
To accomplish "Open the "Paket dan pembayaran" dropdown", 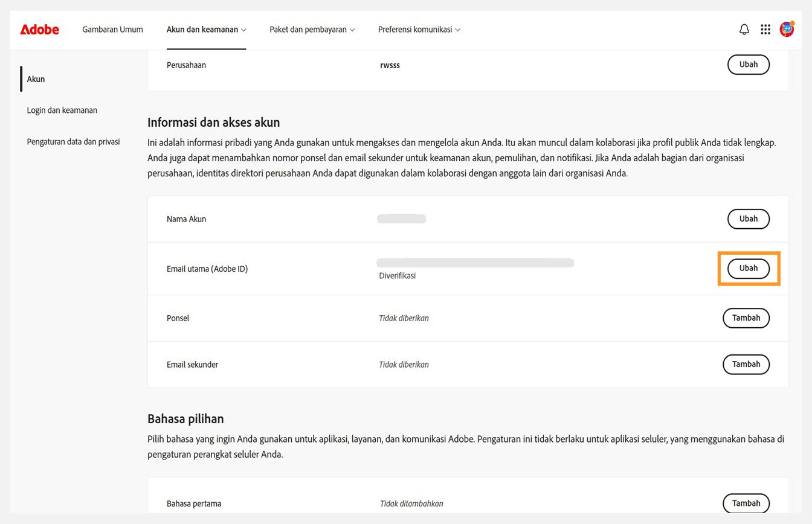I will point(312,29).
